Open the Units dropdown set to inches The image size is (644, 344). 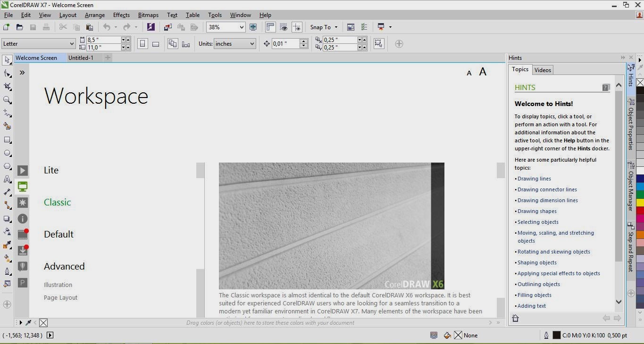234,43
